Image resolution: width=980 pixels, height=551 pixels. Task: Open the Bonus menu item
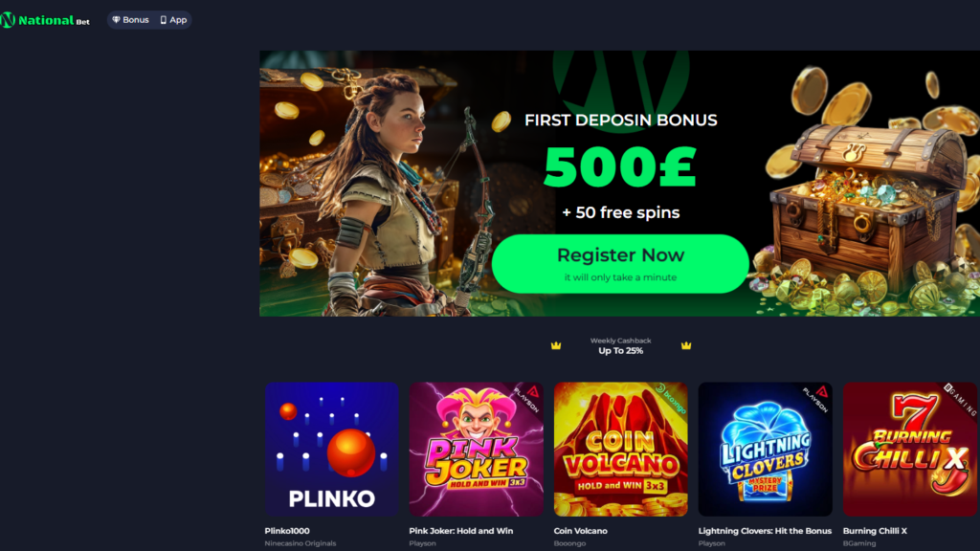[x=130, y=20]
